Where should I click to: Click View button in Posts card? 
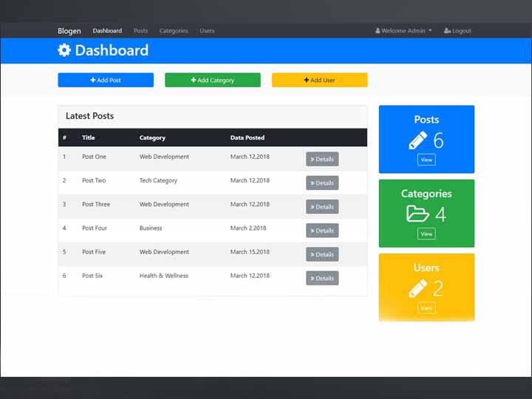[x=426, y=160]
